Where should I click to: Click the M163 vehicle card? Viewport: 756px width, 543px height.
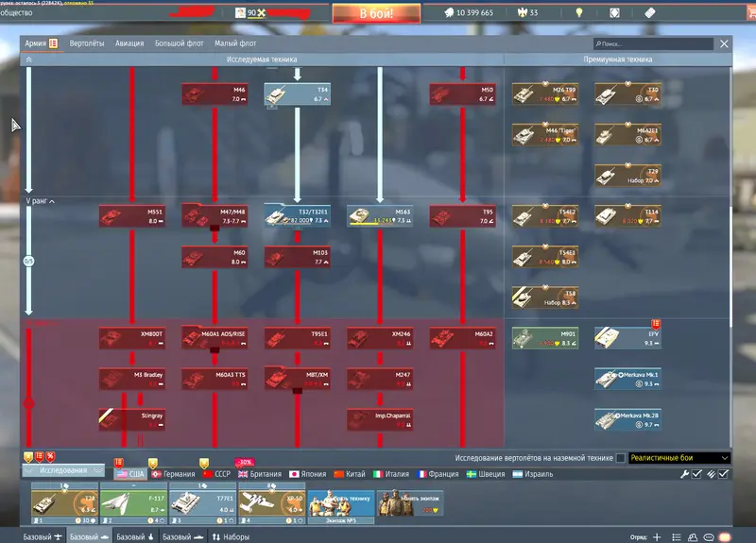[x=379, y=216]
